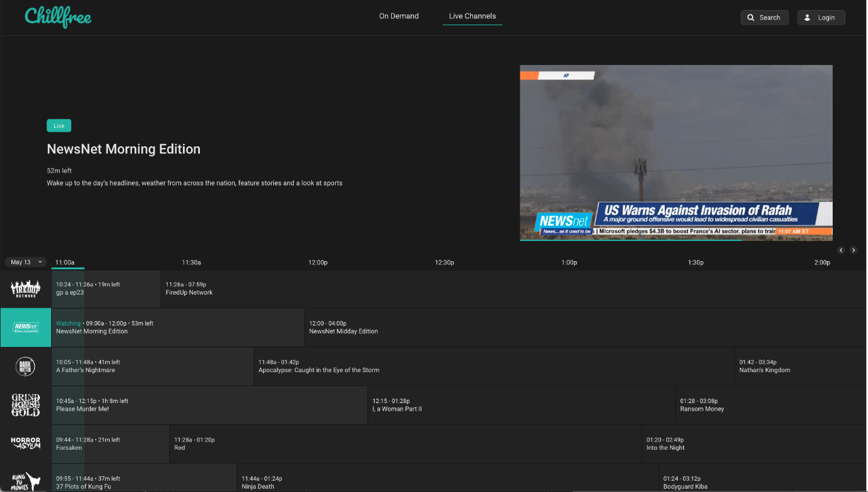Open FiredUp Network 11:26a program
The height and width of the screenshot is (492, 868).
coord(514,289)
